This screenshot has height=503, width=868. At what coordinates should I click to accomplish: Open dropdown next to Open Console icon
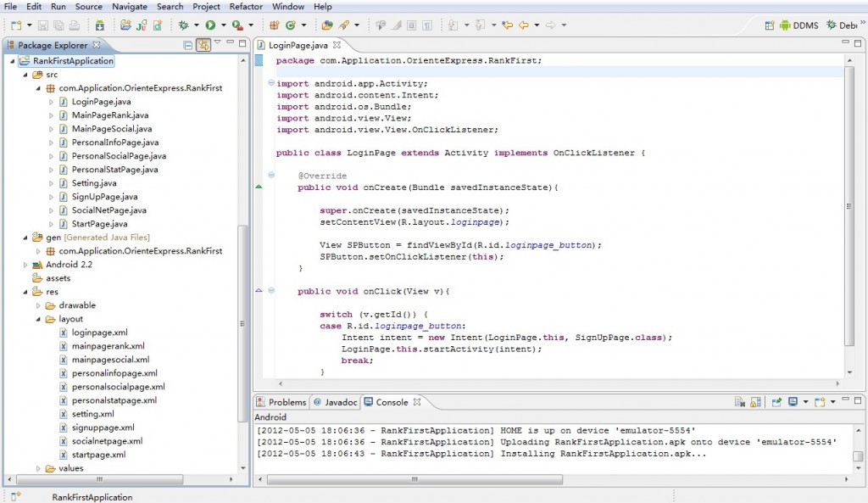point(832,403)
